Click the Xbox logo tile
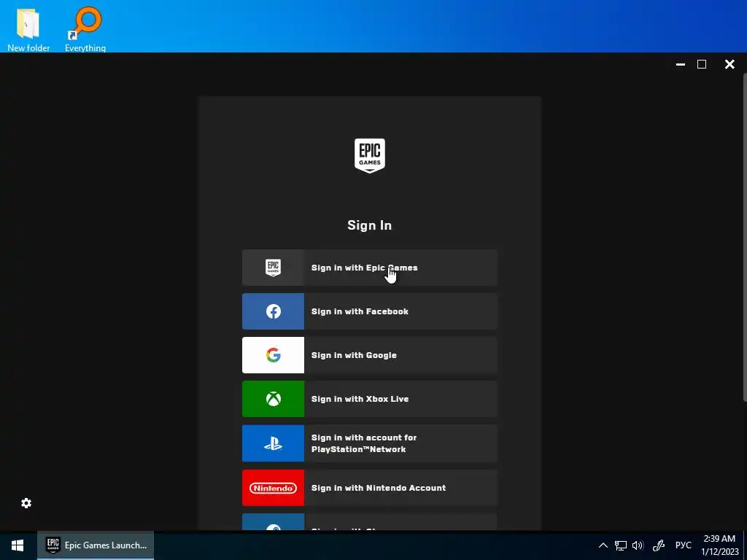 (273, 399)
